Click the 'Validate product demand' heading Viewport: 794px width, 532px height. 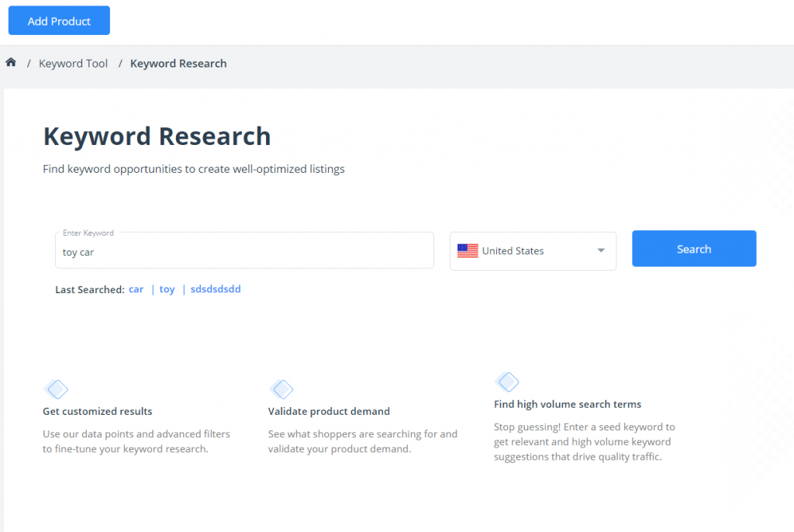pos(329,412)
